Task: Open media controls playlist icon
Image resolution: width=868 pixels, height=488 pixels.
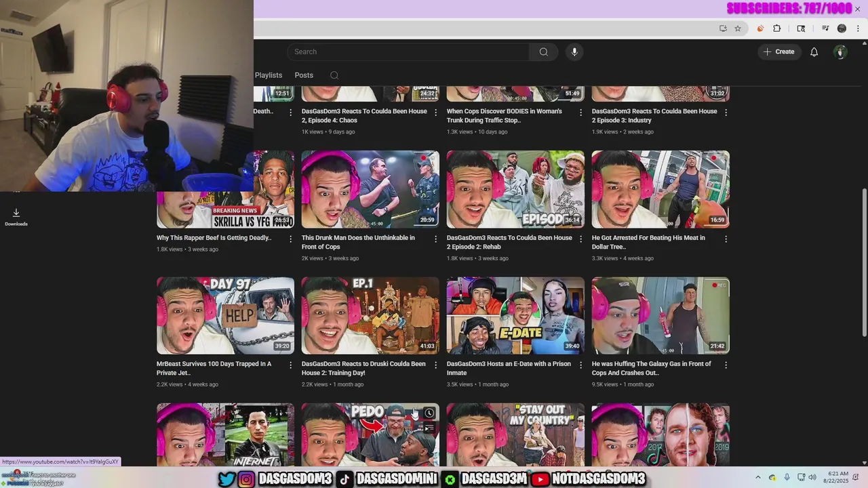Action: [x=825, y=28]
